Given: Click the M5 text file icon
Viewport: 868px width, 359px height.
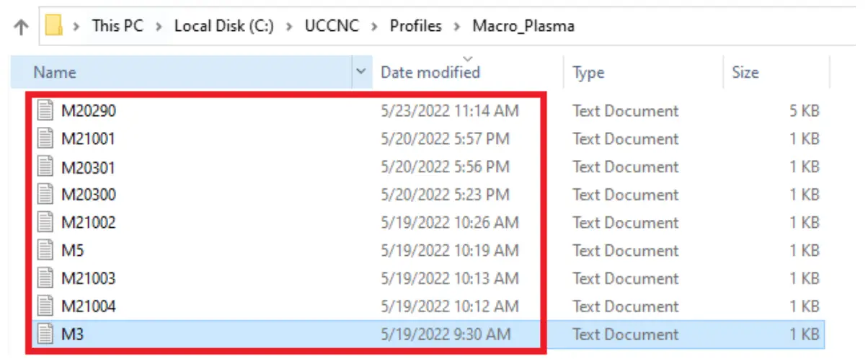Looking at the screenshot, I should click(x=46, y=251).
